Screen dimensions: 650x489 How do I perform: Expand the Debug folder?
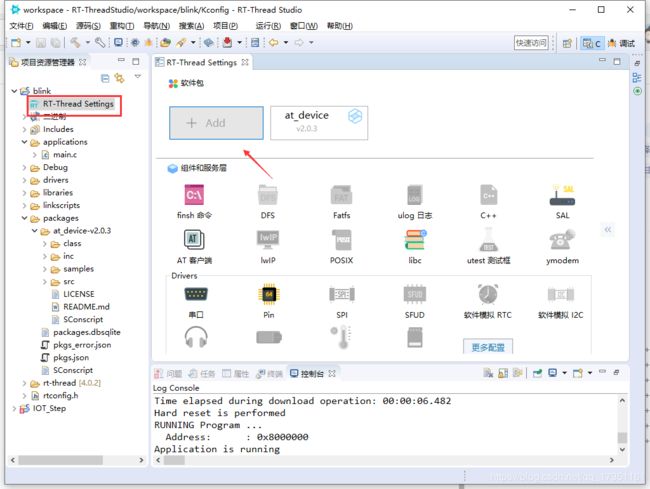pyautogui.click(x=24, y=167)
